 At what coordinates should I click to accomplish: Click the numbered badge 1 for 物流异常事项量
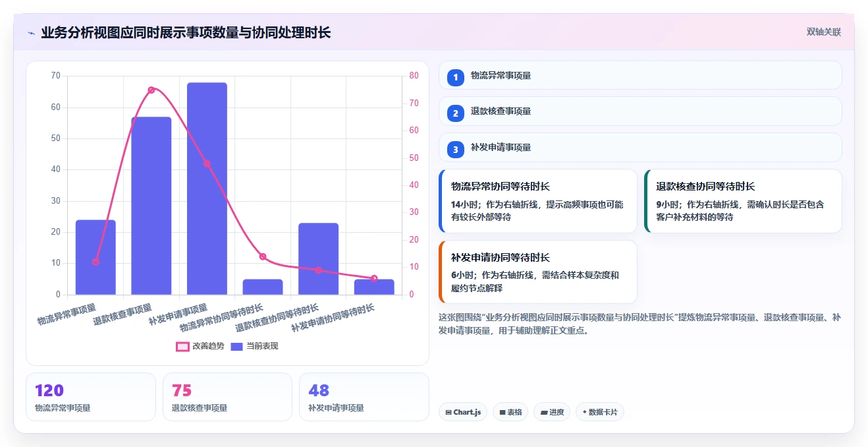(x=455, y=78)
